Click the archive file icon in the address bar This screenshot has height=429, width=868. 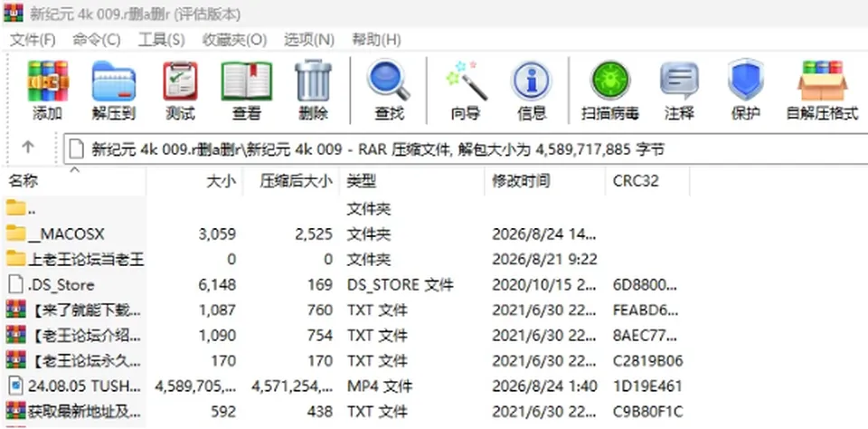(x=78, y=148)
